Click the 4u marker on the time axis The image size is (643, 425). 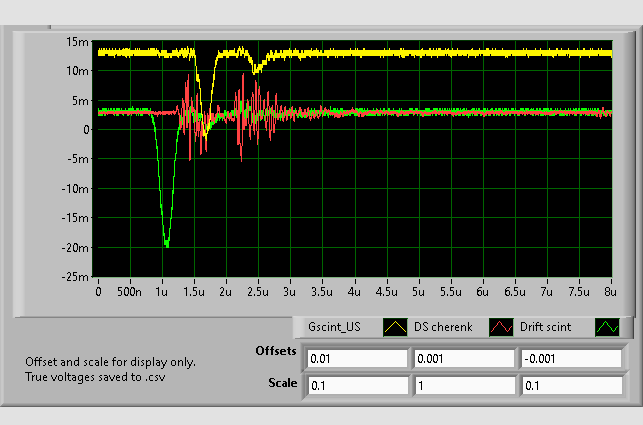click(354, 292)
